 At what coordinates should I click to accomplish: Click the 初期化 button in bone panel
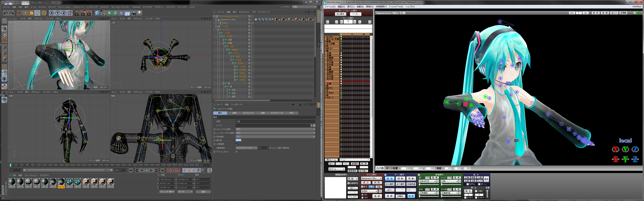click(x=400, y=196)
